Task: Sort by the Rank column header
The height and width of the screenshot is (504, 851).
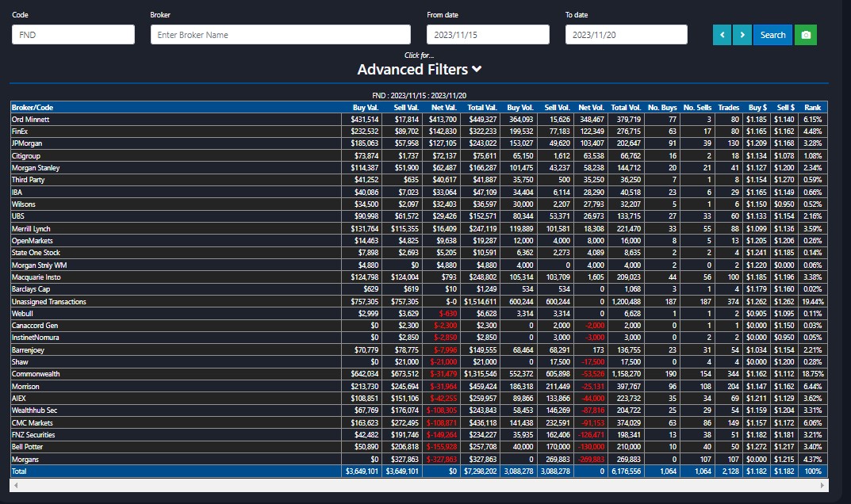Action: point(812,108)
